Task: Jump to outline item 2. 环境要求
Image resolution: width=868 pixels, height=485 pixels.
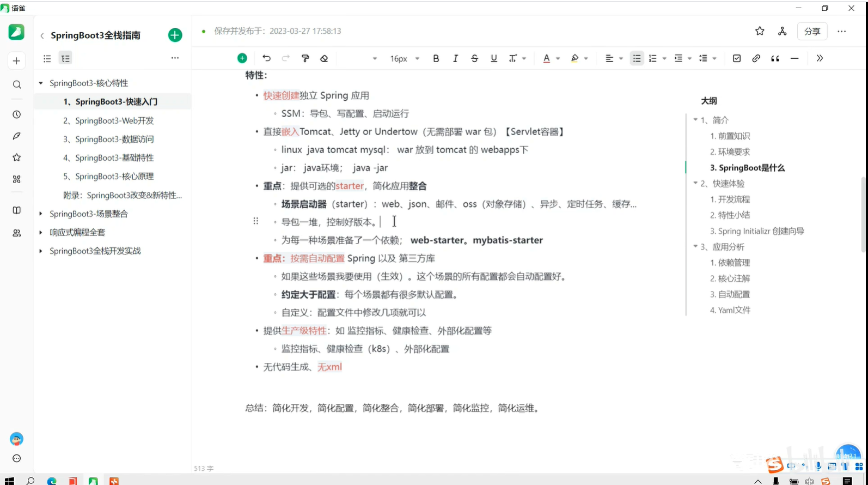Action: coord(730,151)
